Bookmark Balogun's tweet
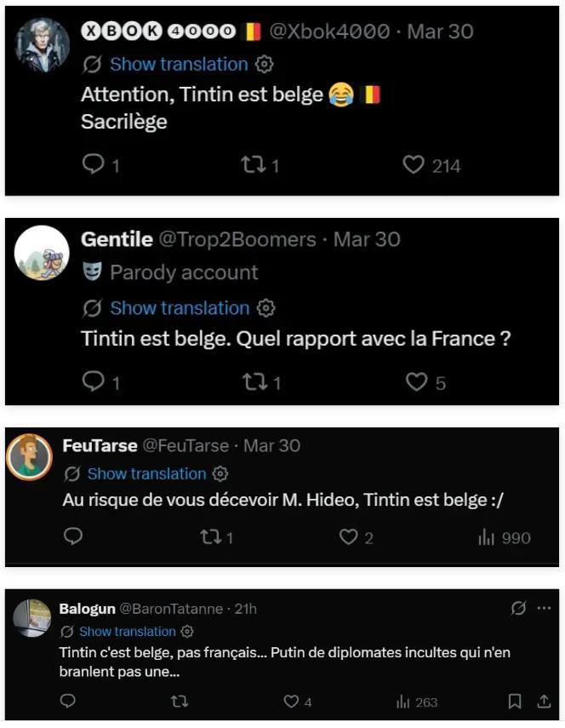This screenshot has width=565, height=728. point(515,702)
